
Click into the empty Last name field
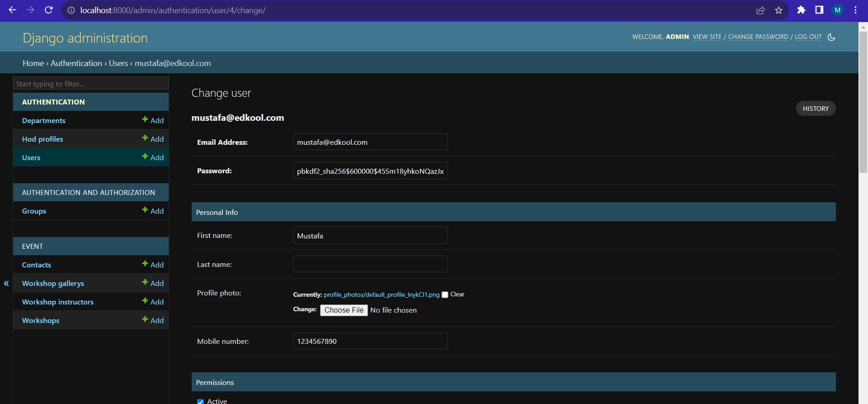pyautogui.click(x=370, y=264)
